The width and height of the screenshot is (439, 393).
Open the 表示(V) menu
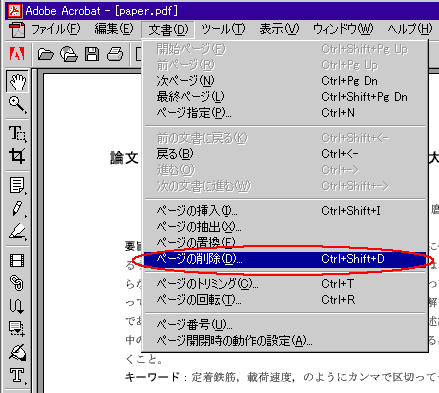pos(279,29)
